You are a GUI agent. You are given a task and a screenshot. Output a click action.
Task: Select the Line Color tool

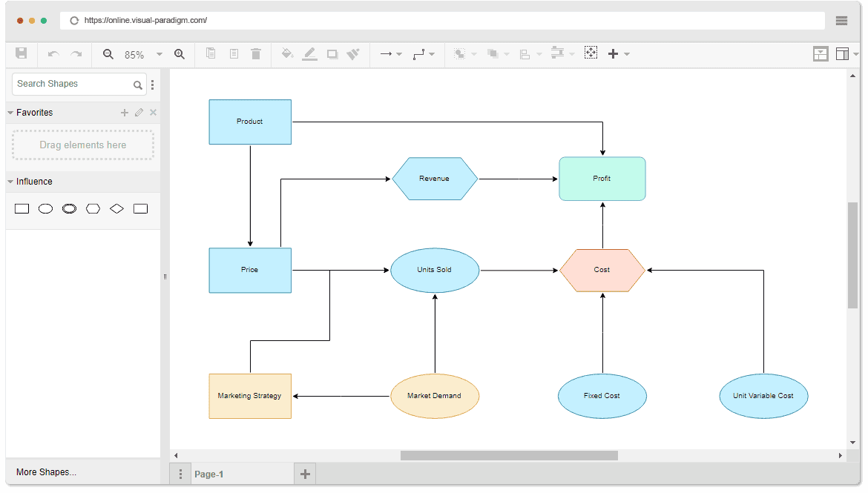[x=309, y=53]
